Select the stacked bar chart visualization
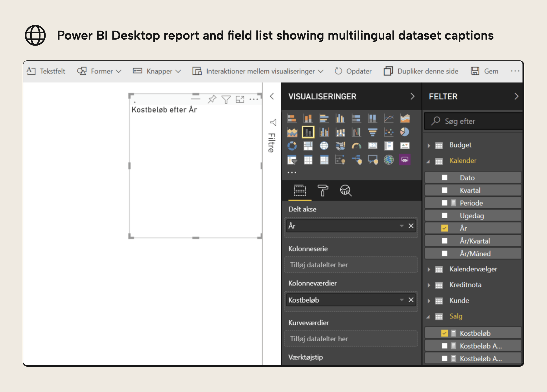Image resolution: width=547 pixels, height=392 pixels. (292, 118)
